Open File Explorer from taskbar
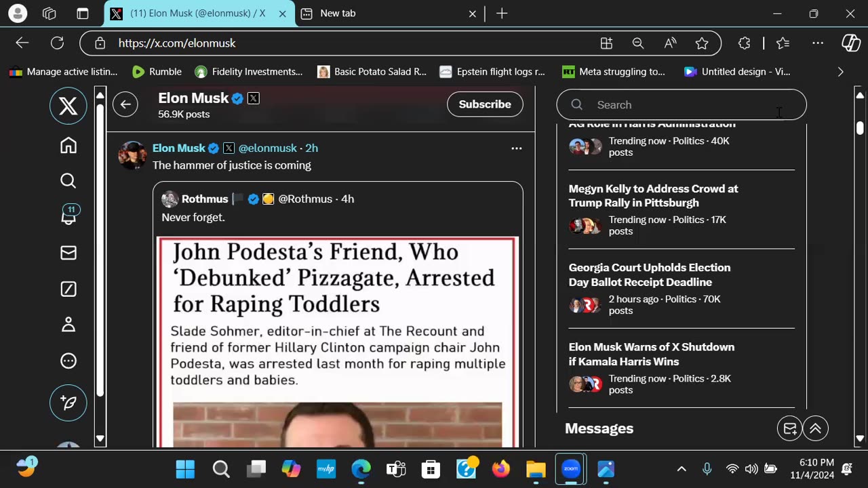Viewport: 868px width, 488px height. tap(536, 469)
